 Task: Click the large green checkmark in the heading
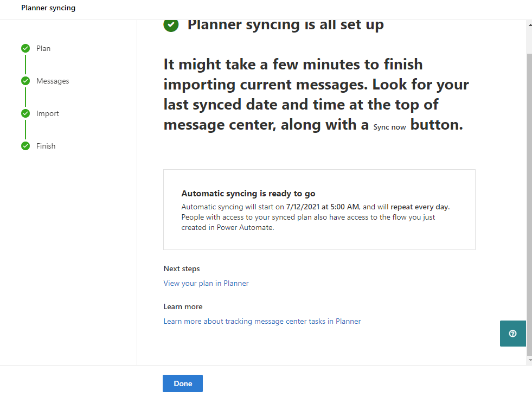pyautogui.click(x=171, y=25)
